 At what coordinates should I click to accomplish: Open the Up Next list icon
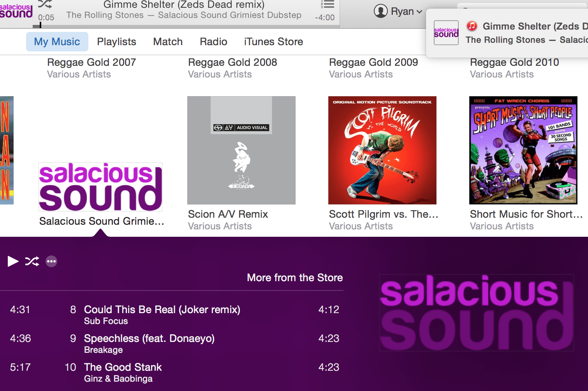(x=327, y=4)
